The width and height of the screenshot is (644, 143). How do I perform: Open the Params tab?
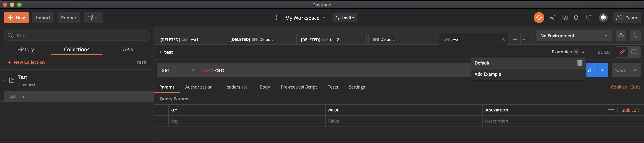coord(167,87)
